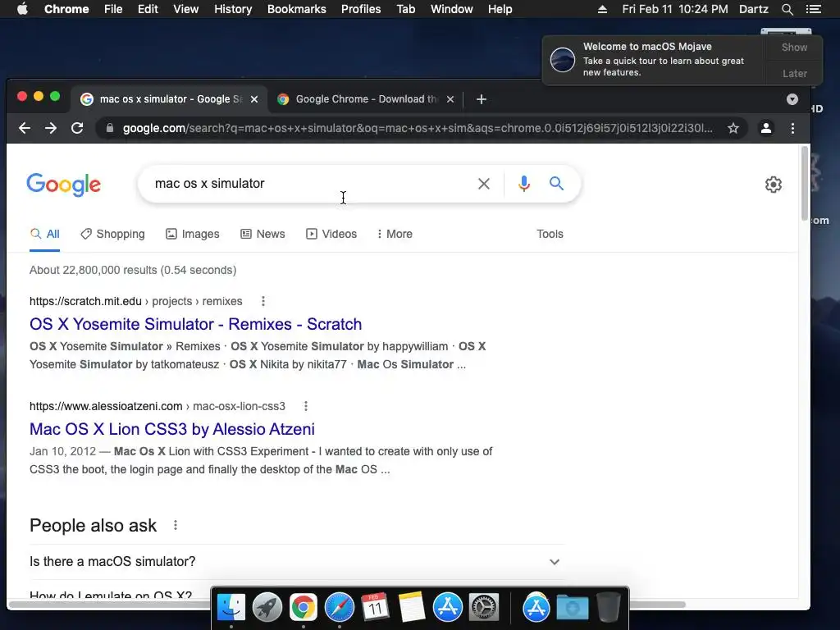The image size is (840, 630).
Task: Click the Chrome icon in the Dock
Action: pos(304,608)
